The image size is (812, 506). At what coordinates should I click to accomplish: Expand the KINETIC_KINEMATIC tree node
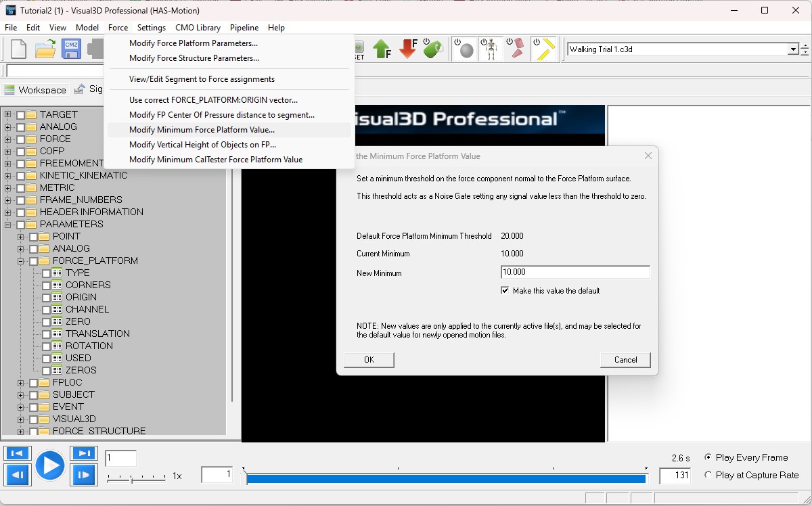click(8, 175)
